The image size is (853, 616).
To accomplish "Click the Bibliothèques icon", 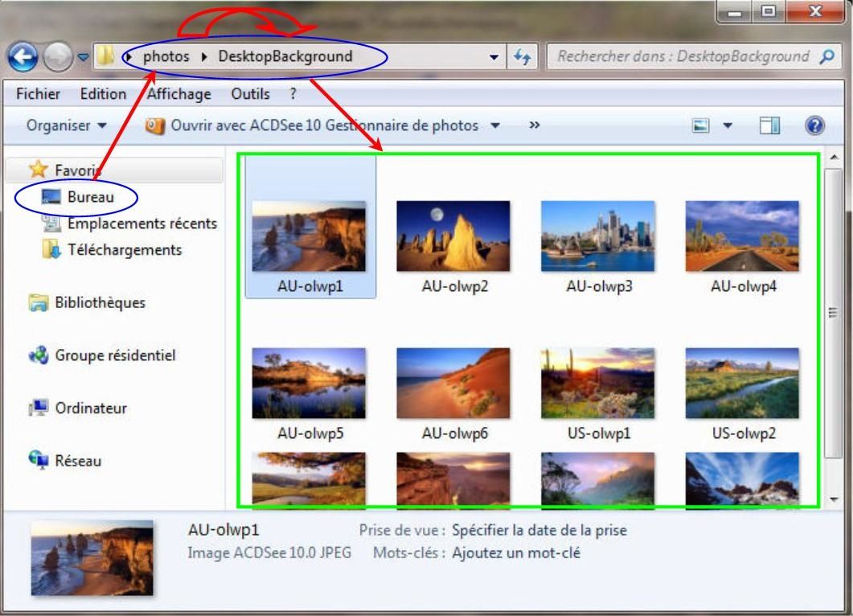I will (38, 302).
